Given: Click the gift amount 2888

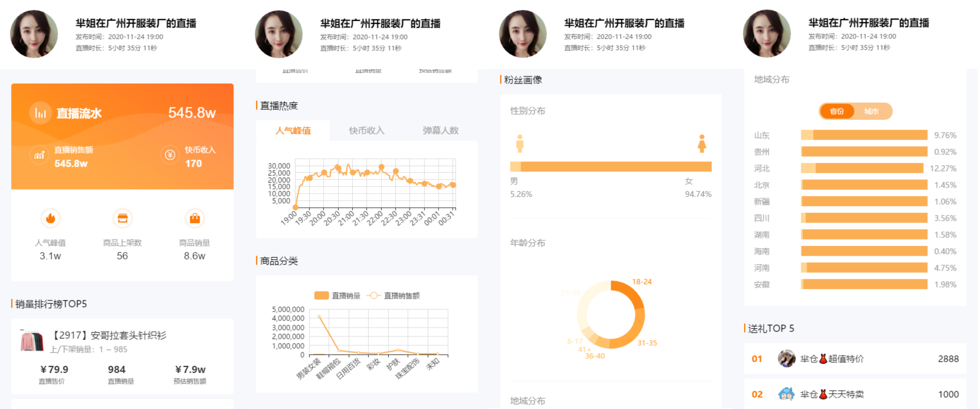Looking at the screenshot, I should click(x=948, y=359).
